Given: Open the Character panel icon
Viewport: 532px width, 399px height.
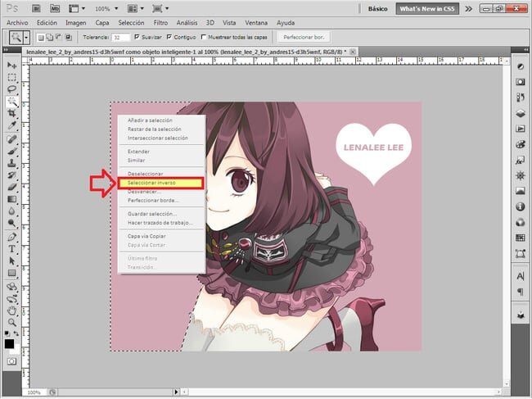Looking at the screenshot, I should click(520, 276).
